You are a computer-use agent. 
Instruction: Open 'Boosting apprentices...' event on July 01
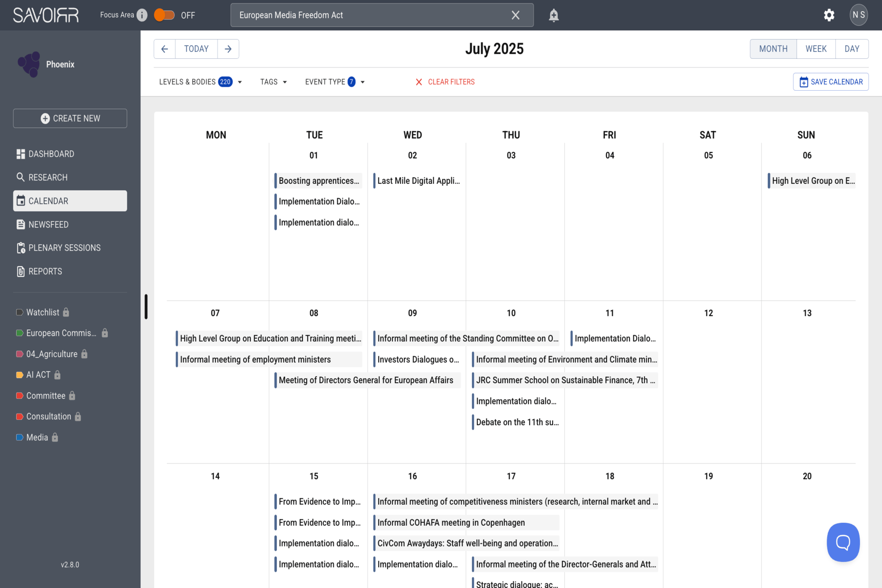point(318,181)
